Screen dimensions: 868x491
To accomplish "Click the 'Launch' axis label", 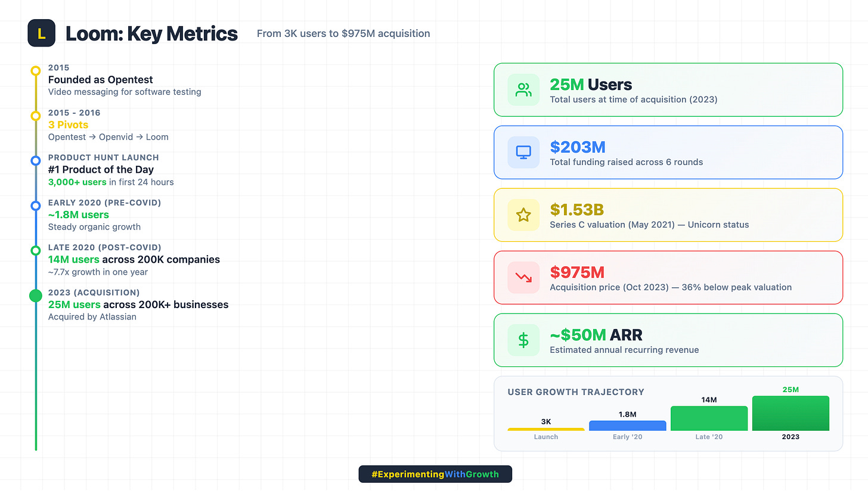I will pos(546,437).
